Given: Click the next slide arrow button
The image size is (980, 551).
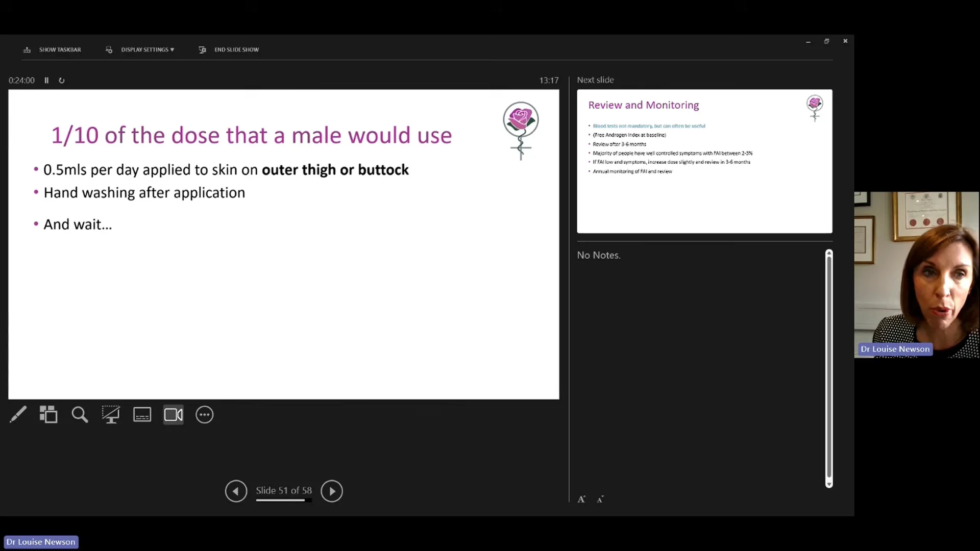Looking at the screenshot, I should click(x=331, y=490).
